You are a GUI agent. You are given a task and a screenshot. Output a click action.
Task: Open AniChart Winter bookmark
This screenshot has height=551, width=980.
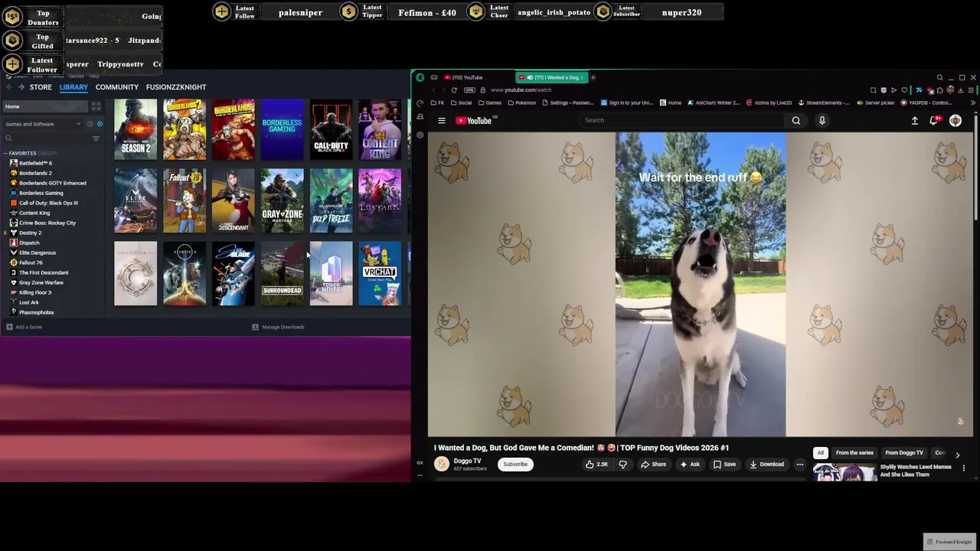point(713,103)
